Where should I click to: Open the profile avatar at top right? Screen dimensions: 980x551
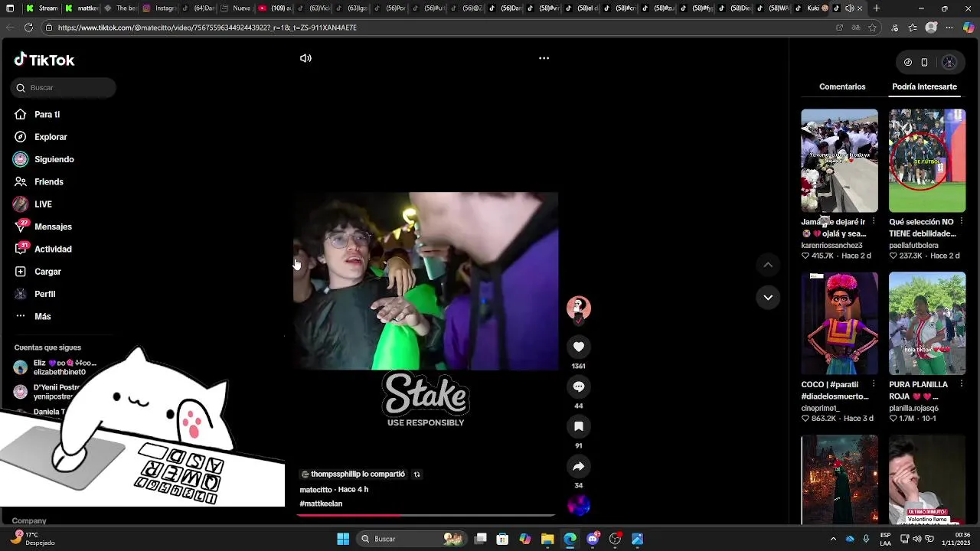coord(949,62)
